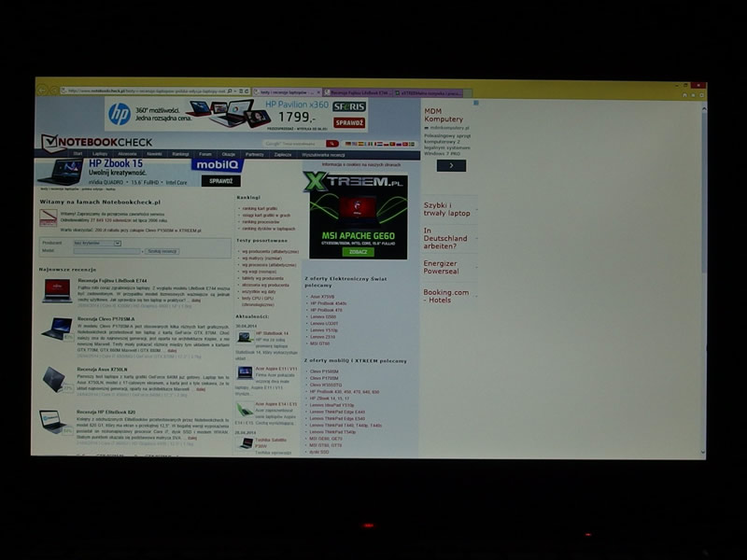Open the Fujitsu LifeBook E744 review thumbnail

57,290
